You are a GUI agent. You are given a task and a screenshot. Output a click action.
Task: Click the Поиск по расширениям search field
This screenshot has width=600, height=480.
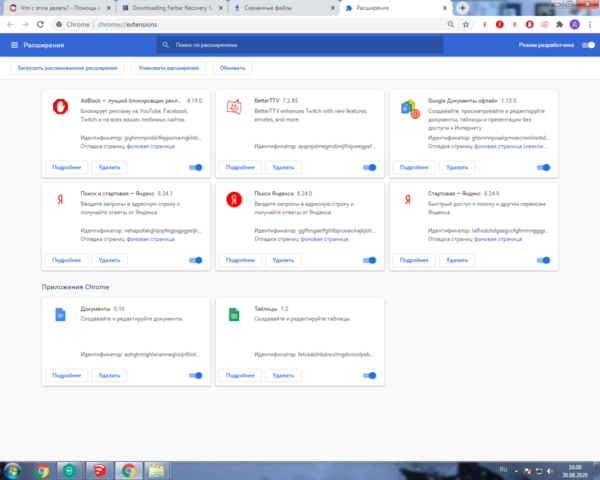pyautogui.click(x=300, y=45)
